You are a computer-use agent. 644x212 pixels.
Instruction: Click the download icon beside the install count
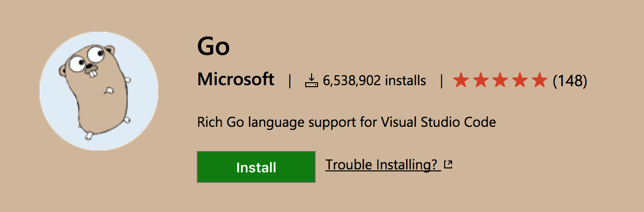311,80
